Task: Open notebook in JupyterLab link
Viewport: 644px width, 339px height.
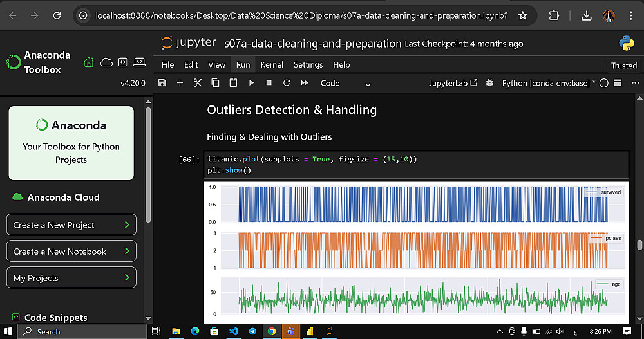Action: coord(453,83)
